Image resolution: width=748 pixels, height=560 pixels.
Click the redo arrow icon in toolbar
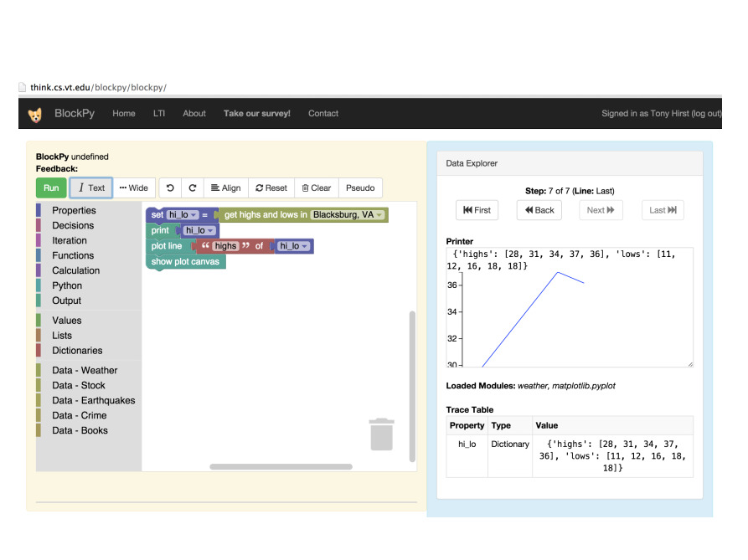pyautogui.click(x=193, y=188)
